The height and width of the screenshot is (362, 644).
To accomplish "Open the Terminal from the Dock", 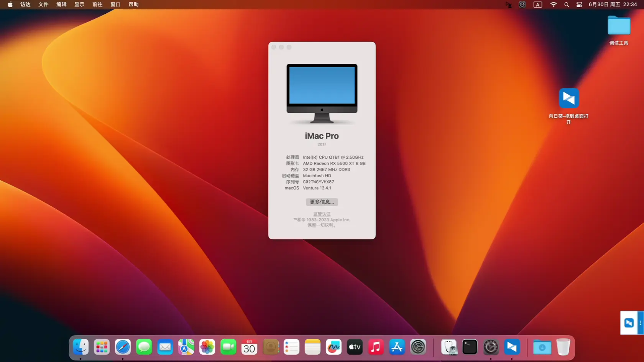I will tap(470, 347).
